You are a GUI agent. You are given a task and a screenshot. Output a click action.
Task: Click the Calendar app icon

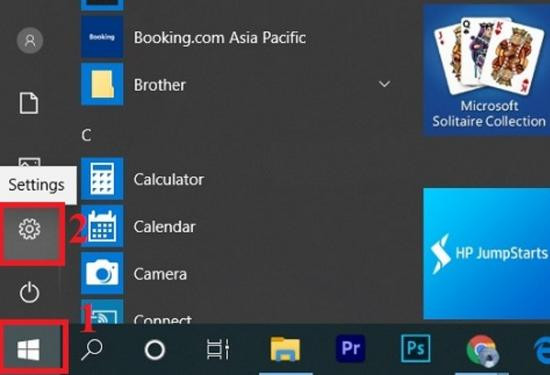(x=102, y=226)
